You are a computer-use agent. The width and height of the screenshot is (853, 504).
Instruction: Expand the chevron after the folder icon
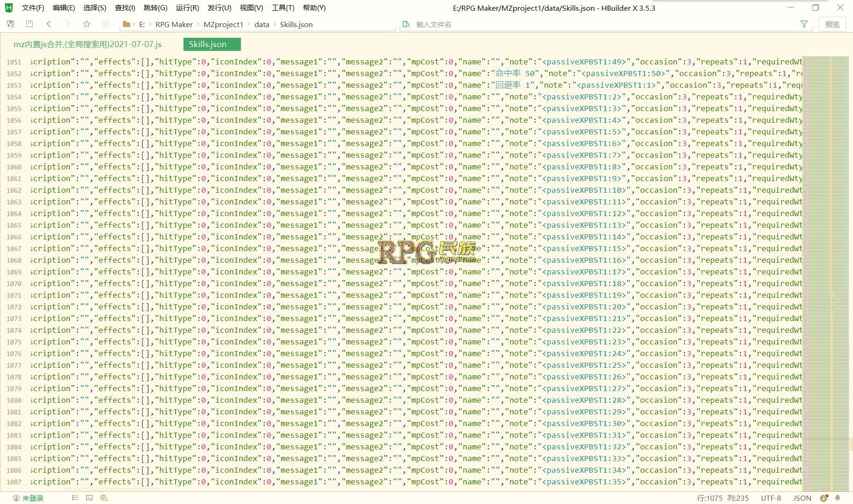(x=134, y=24)
